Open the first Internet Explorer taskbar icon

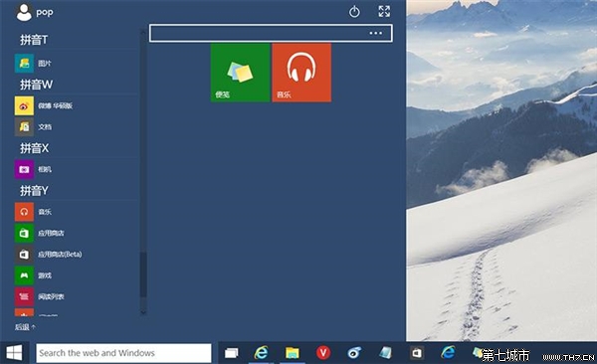tap(261, 353)
